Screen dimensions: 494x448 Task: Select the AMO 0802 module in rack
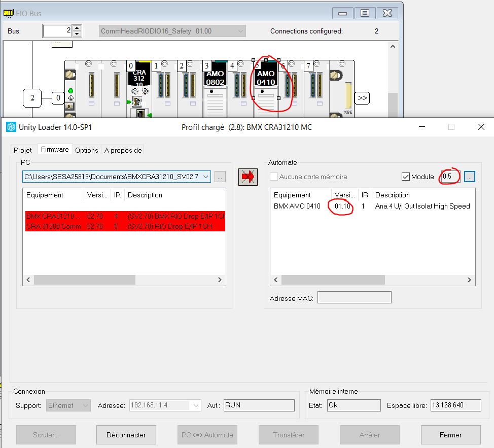click(x=215, y=89)
